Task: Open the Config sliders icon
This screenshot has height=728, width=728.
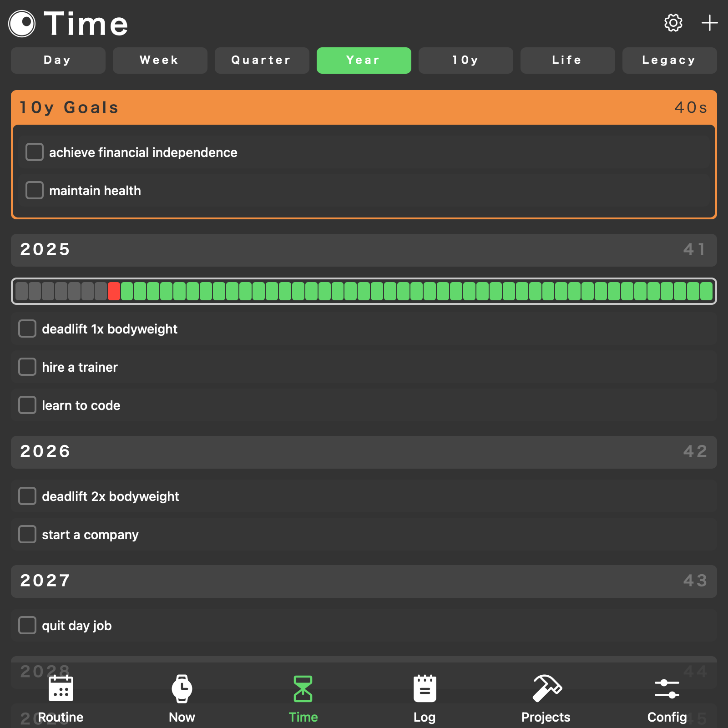Action: click(x=667, y=688)
